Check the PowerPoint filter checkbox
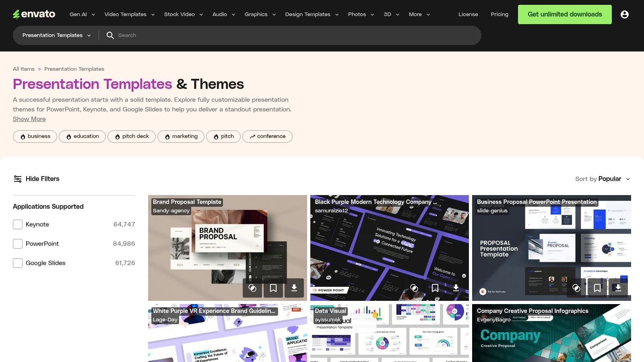 (x=18, y=244)
